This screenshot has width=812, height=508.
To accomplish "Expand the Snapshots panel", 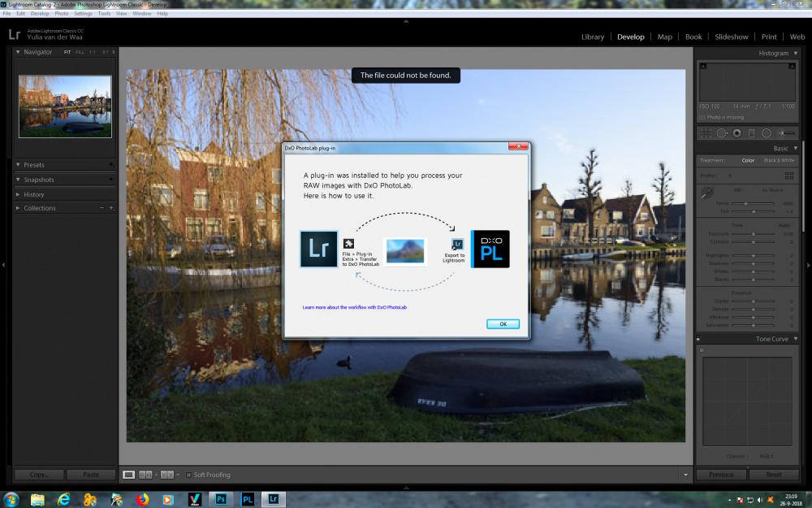I will click(x=18, y=180).
